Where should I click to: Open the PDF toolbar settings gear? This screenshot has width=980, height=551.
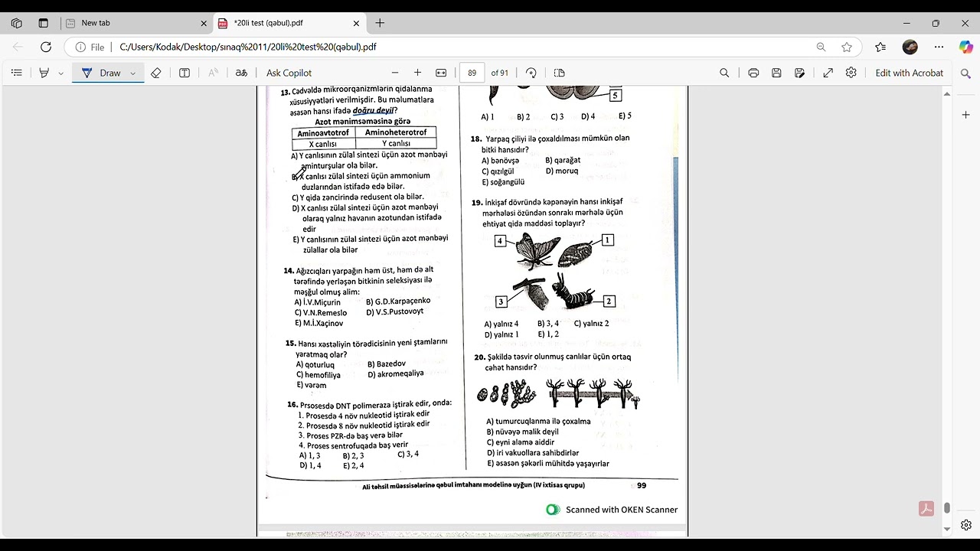click(851, 73)
